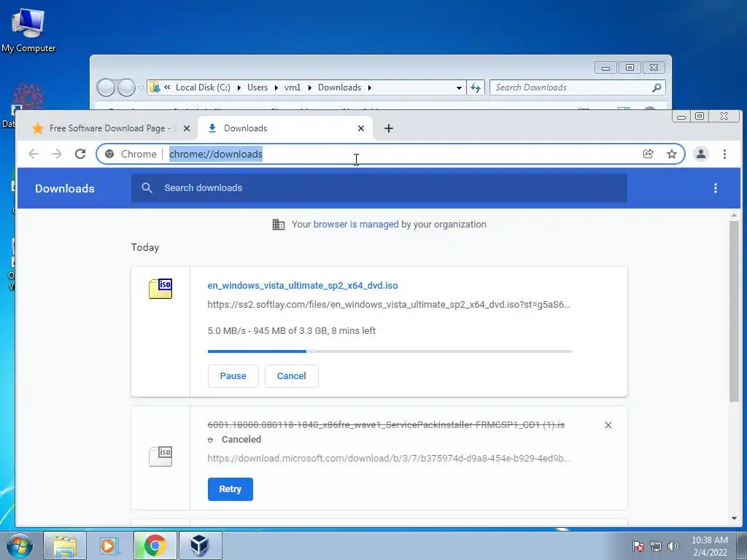The image size is (747, 560).
Task: Click the Chrome site info icon in address bar
Action: tap(109, 154)
